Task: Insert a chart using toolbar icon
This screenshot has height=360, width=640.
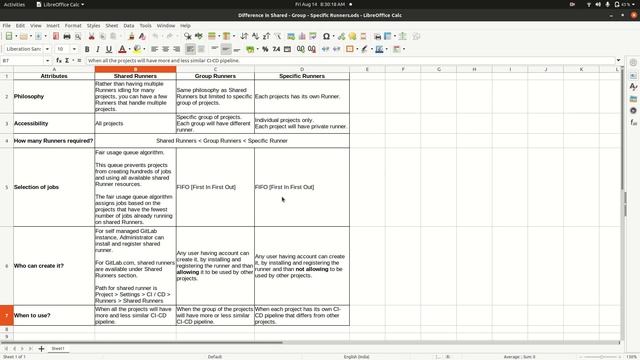Action: 302,36
